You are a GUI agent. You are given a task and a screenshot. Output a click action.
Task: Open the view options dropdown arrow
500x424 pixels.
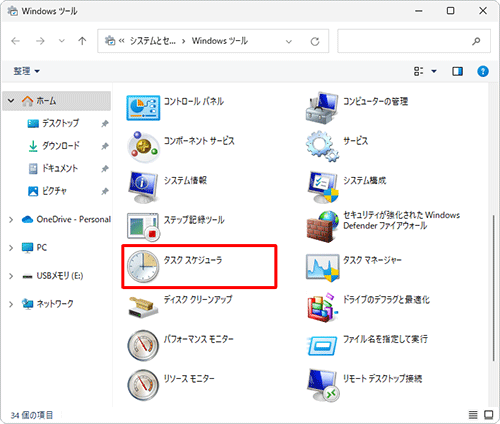point(434,71)
